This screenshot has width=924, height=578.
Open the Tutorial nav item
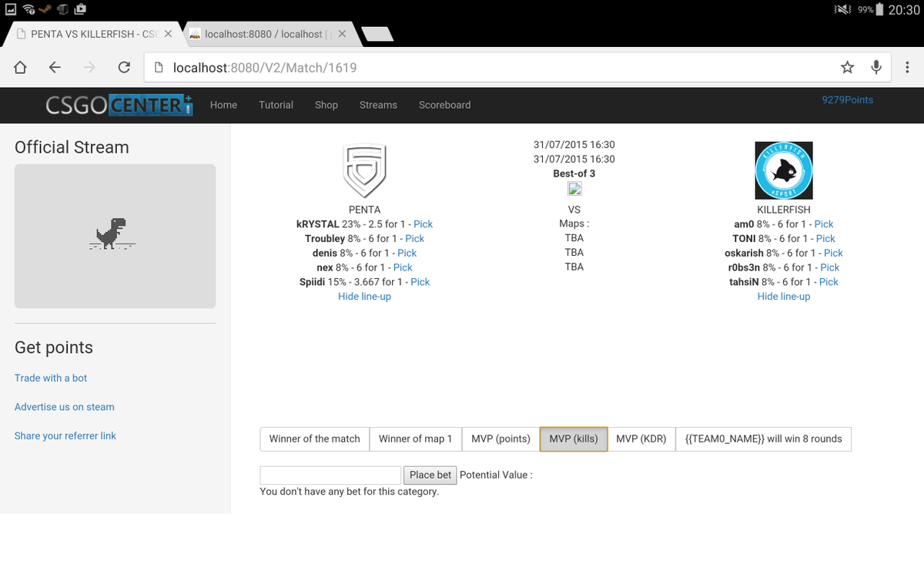tap(276, 105)
